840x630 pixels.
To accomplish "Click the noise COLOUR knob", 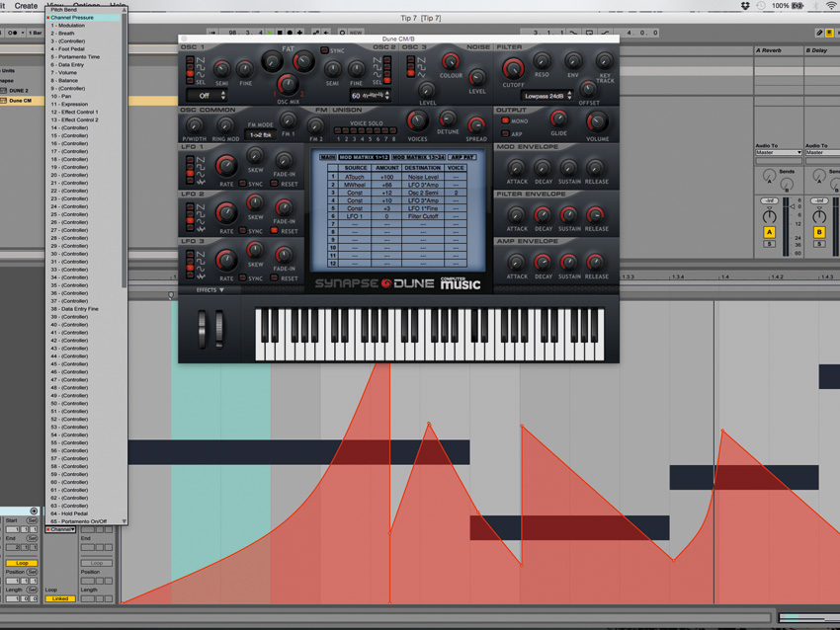I will click(450, 61).
